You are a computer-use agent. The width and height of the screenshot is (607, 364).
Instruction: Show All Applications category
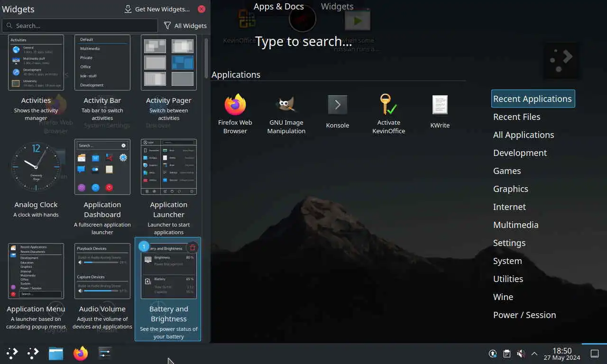tap(524, 135)
